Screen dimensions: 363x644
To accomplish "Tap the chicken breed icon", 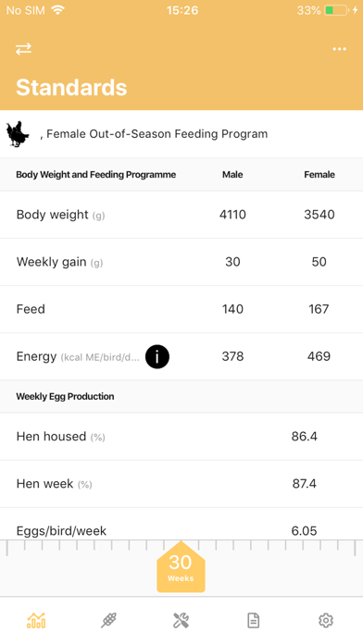I will pos(18,134).
